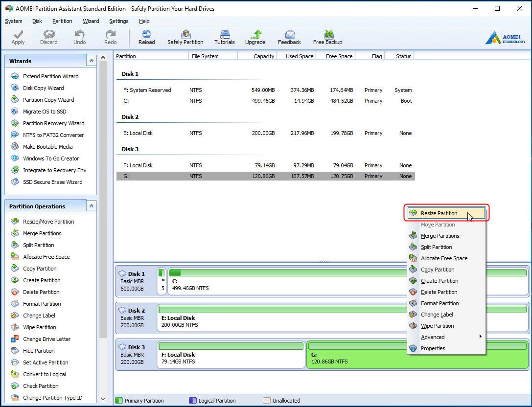Screen dimensions: 532x407
Task: Choose Resize Partition in context menu
Action: pyautogui.click(x=446, y=213)
